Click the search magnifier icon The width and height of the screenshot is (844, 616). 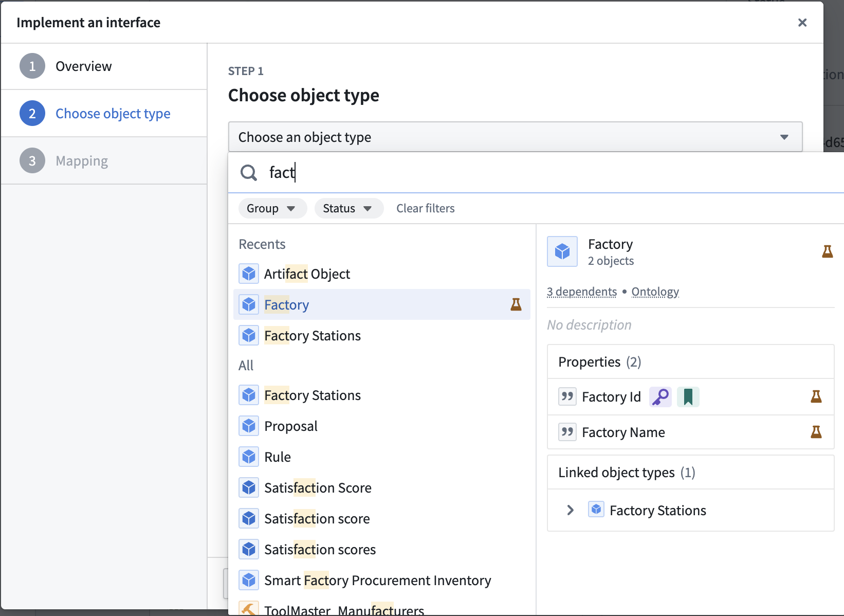[x=249, y=173]
